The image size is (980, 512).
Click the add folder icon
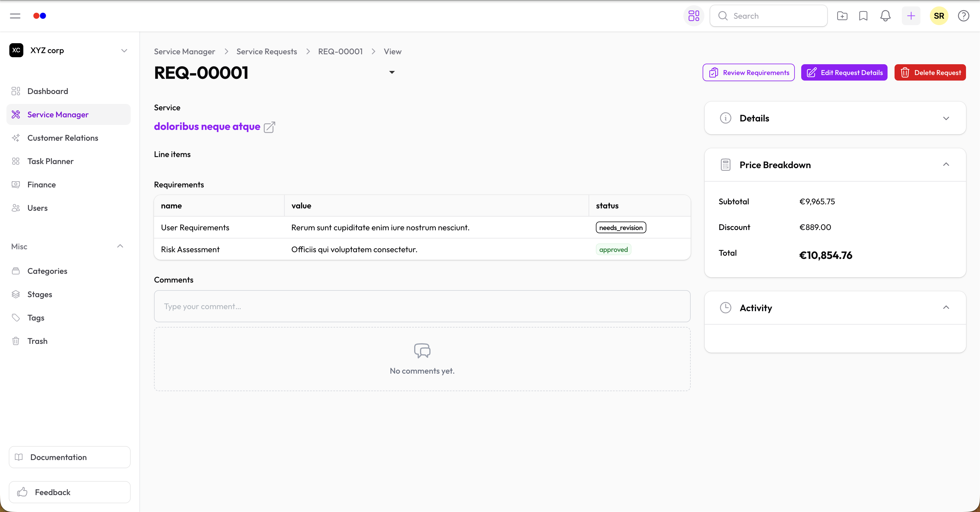[842, 16]
